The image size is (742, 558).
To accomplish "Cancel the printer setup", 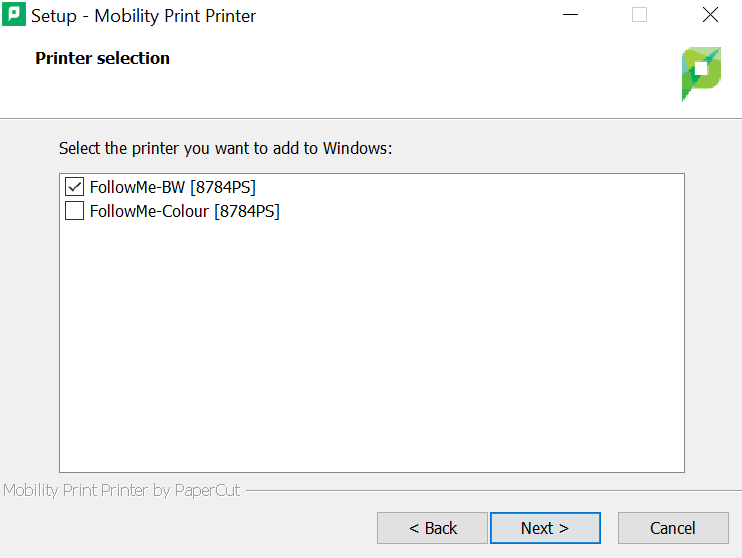I will click(673, 528).
